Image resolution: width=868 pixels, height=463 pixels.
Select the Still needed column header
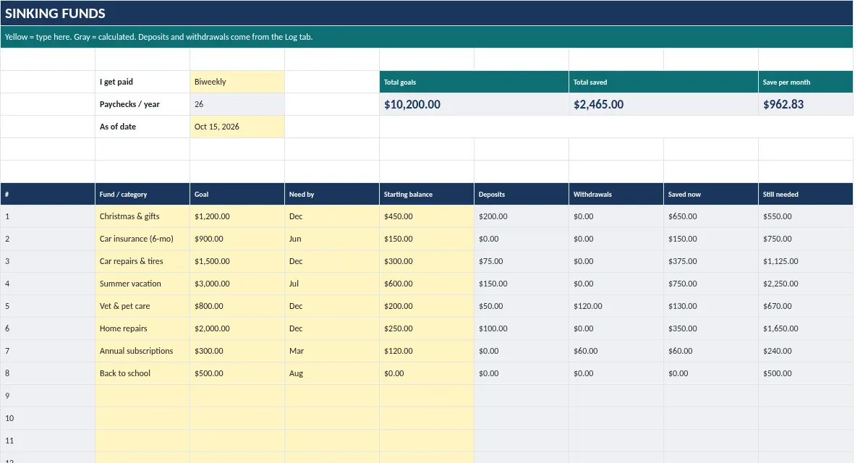(x=806, y=194)
